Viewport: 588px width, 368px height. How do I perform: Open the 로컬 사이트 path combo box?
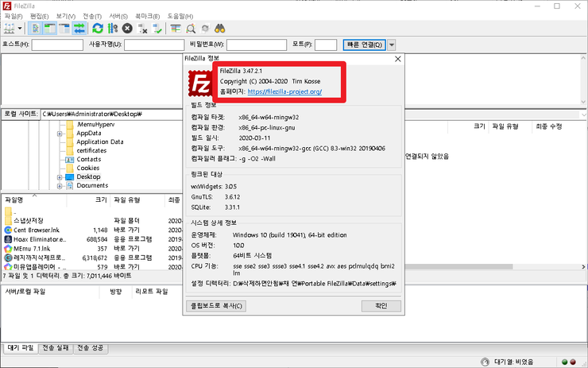click(x=111, y=114)
